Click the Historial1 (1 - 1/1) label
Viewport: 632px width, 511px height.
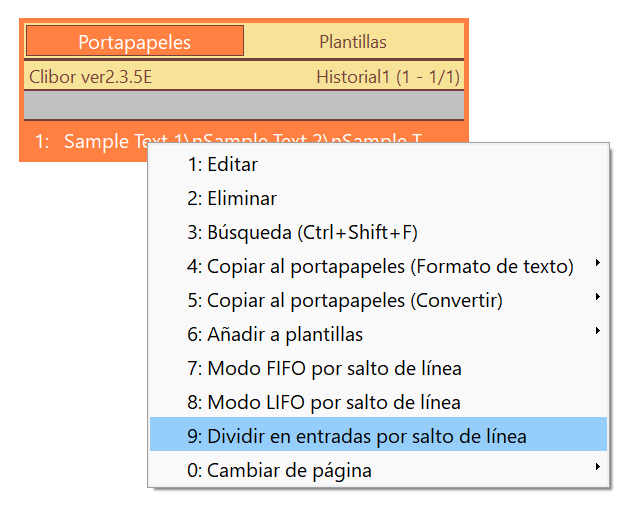(388, 77)
